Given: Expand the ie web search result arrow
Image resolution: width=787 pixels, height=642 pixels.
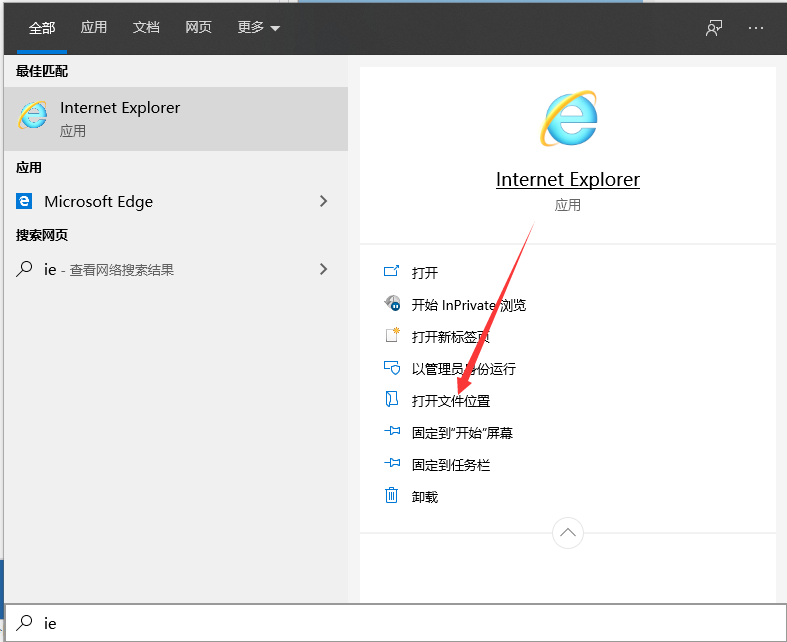Looking at the screenshot, I should [323, 269].
